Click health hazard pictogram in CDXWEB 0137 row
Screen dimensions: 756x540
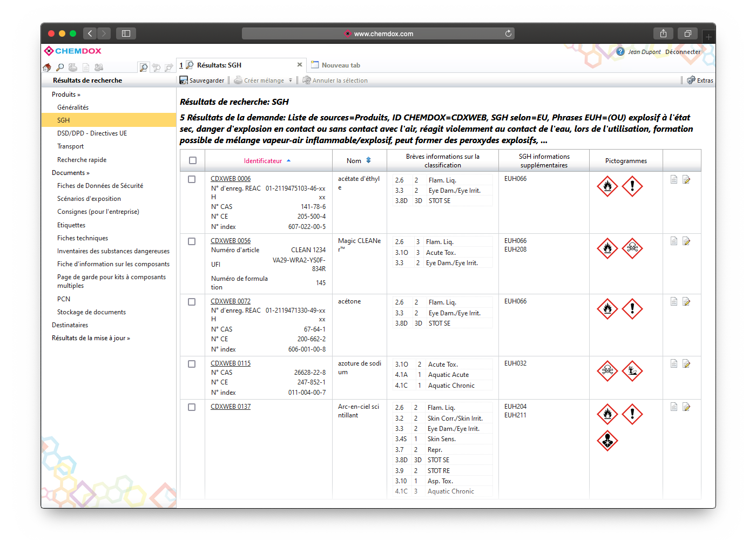(607, 441)
